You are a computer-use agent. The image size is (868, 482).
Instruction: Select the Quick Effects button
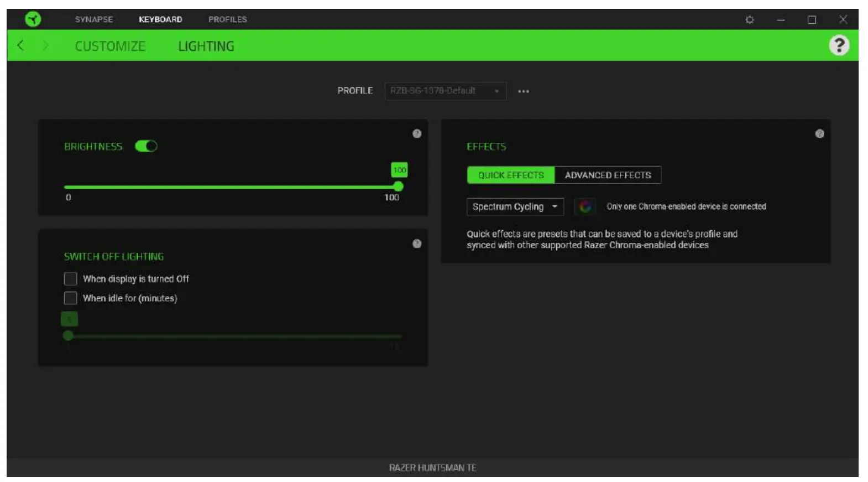(x=511, y=175)
